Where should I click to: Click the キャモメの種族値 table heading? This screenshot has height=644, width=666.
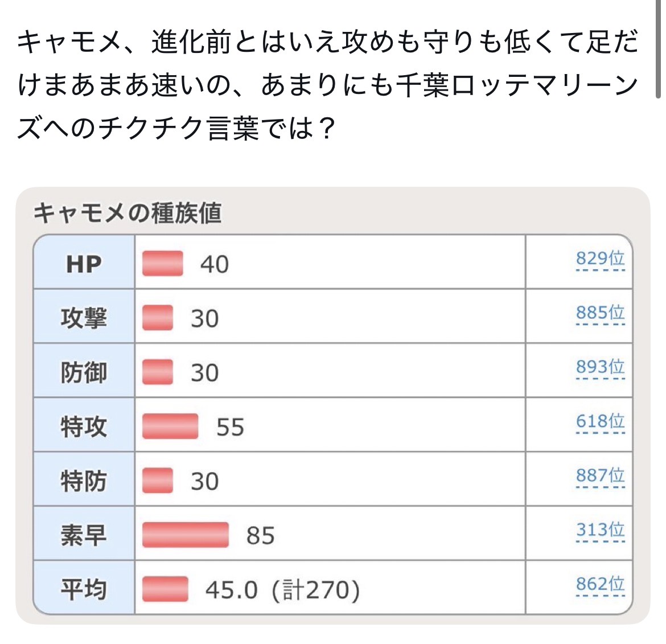click(x=128, y=213)
